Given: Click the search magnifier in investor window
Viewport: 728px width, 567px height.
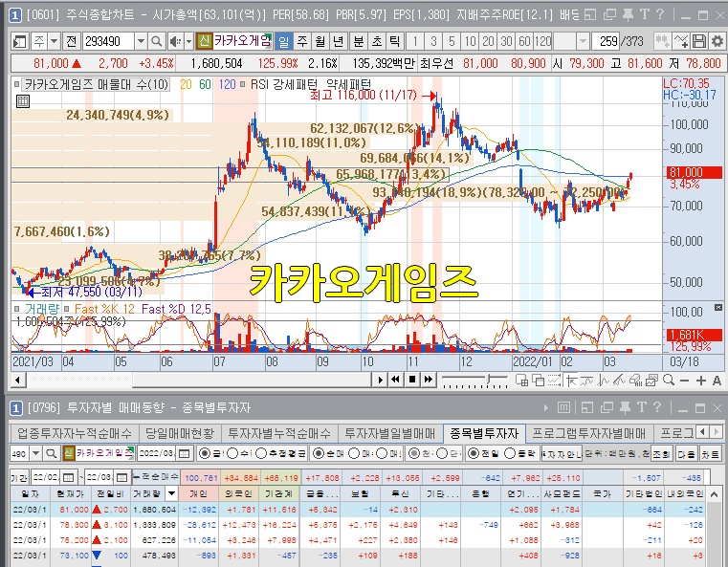Looking at the screenshot, I should click(51, 453).
